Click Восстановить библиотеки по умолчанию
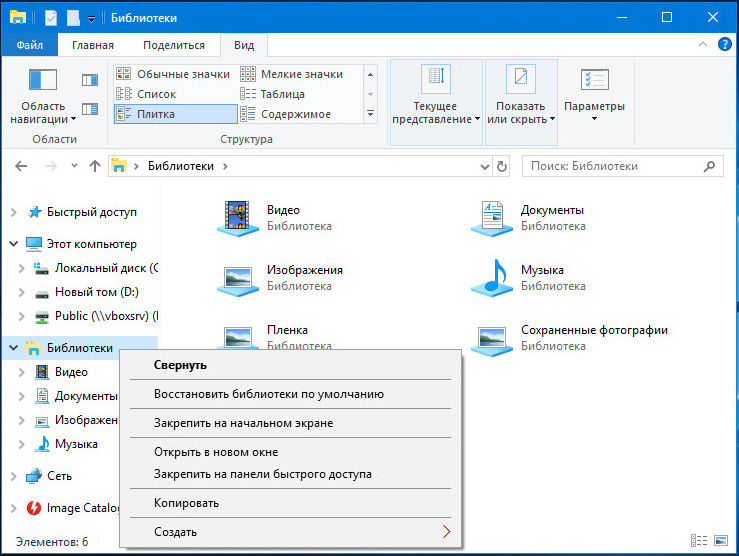Screen dimensions: 739x556 point(268,394)
